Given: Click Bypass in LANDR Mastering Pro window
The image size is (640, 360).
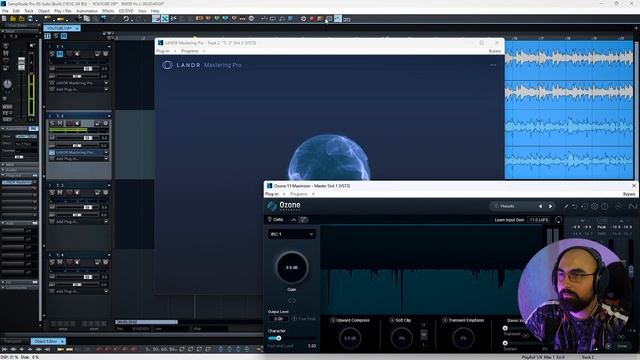Looking at the screenshot, I should (495, 51).
